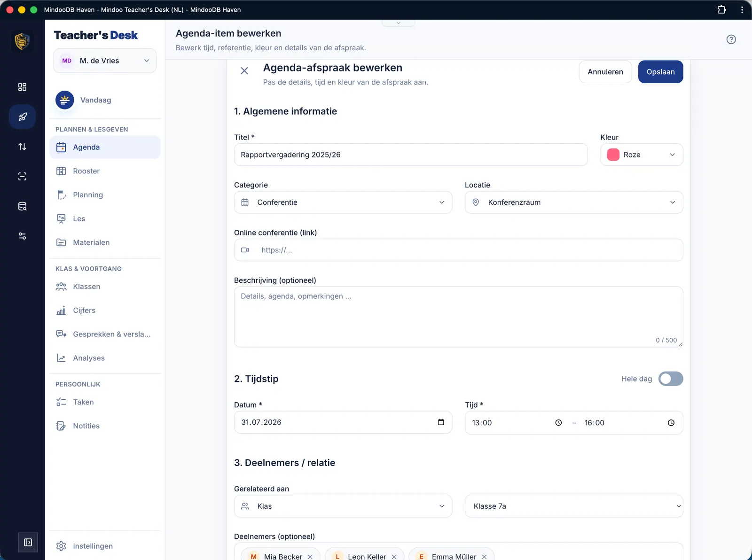
Task: Click the '2. Tijdstip' section heading
Action: 256,379
